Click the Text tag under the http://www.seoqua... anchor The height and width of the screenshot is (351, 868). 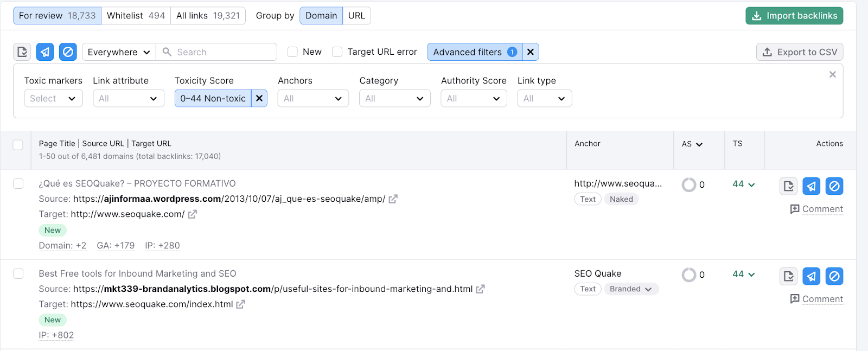point(588,199)
